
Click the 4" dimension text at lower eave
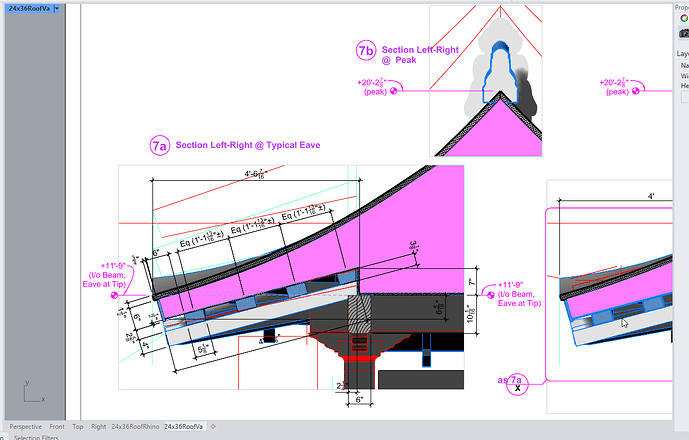(145, 346)
